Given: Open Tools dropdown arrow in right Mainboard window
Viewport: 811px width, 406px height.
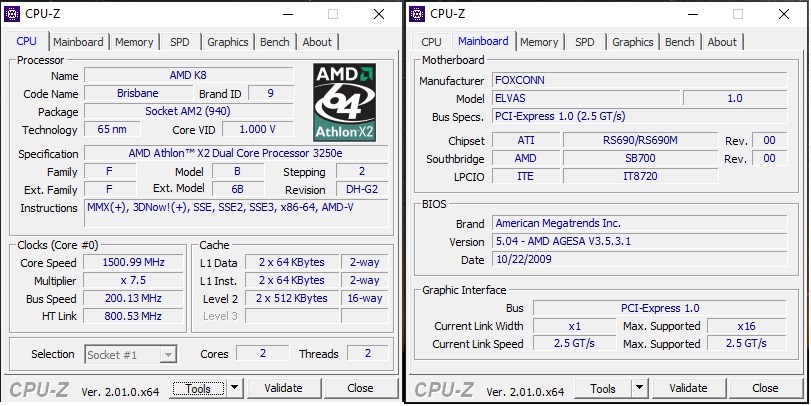Looking at the screenshot, I should point(639,388).
